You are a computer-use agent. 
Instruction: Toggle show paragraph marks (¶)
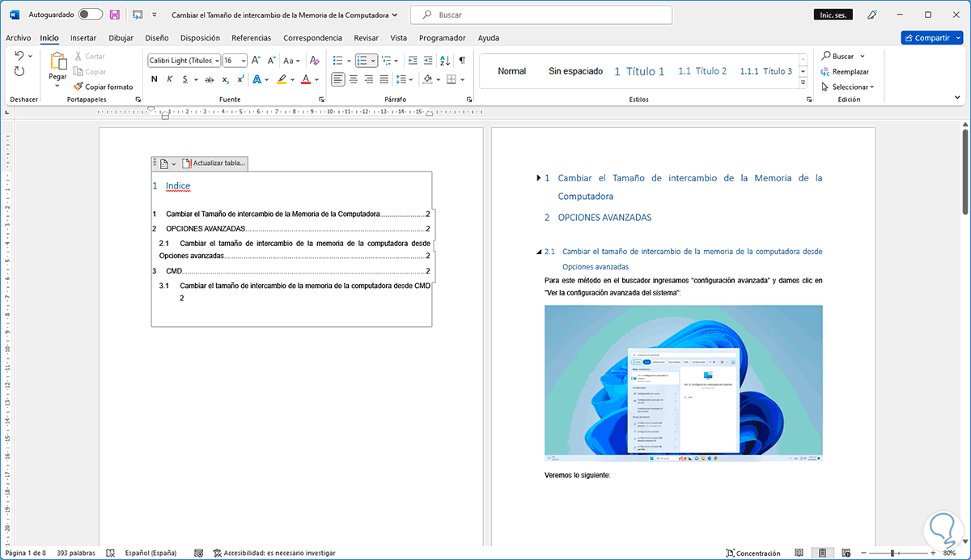pos(462,61)
